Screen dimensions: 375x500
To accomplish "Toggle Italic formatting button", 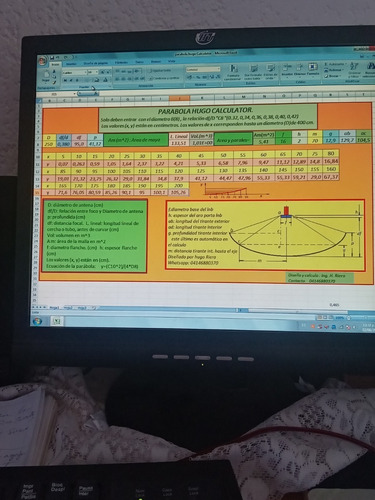I will pos(71,80).
